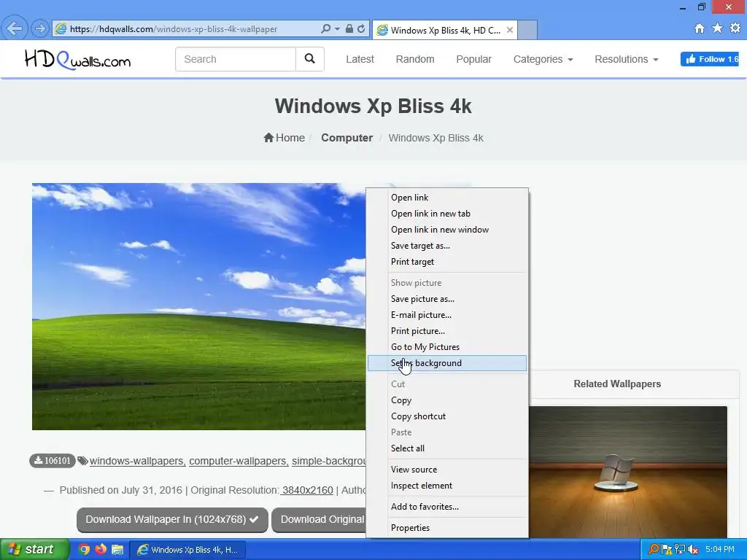747x560 pixels.
Task: Click the address bar search magnifier icon
Action: pos(326,29)
